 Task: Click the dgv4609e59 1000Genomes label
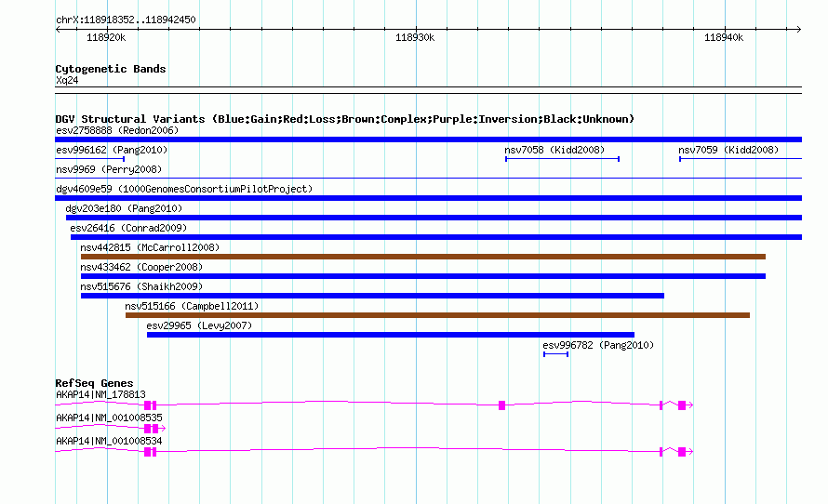(184, 189)
